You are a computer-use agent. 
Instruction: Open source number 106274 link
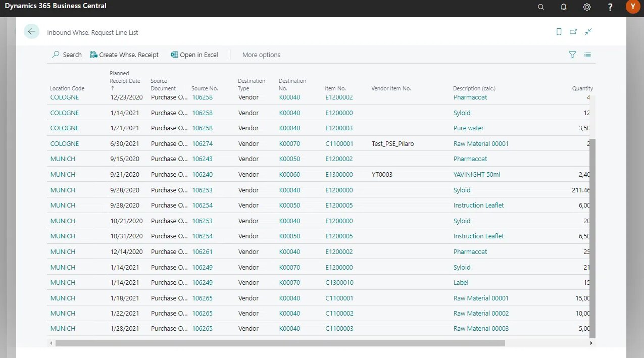tap(203, 144)
